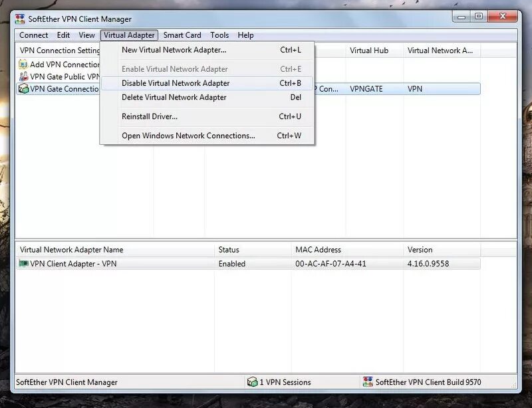Choose Open Windows Network Connections...

[207, 136]
